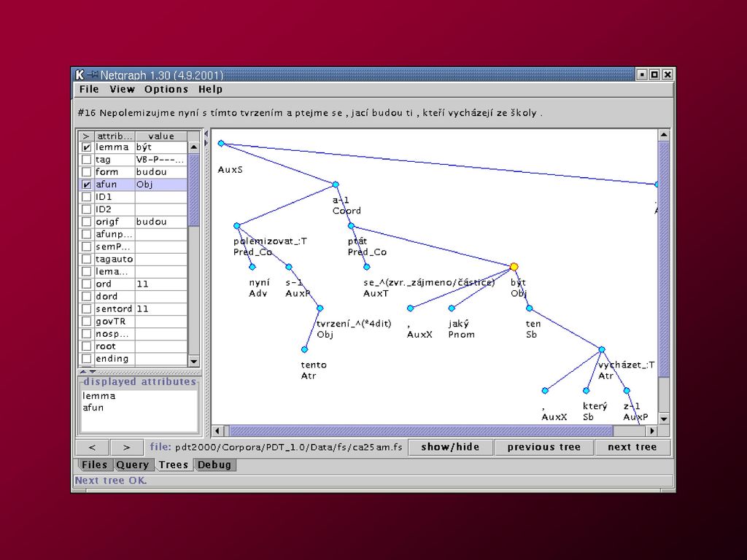Select comma AuxX node beside který
This screenshot has width=747, height=560.
coord(545,391)
